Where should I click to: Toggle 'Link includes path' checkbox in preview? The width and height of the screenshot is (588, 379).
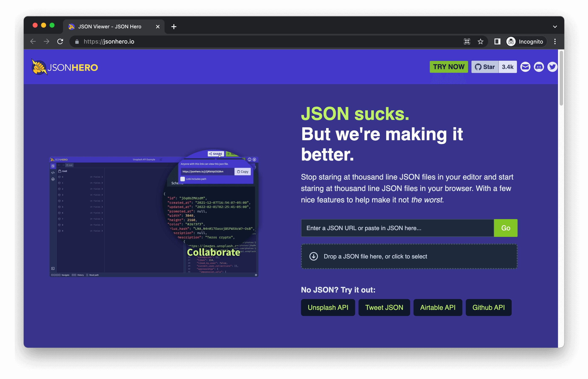coord(183,179)
